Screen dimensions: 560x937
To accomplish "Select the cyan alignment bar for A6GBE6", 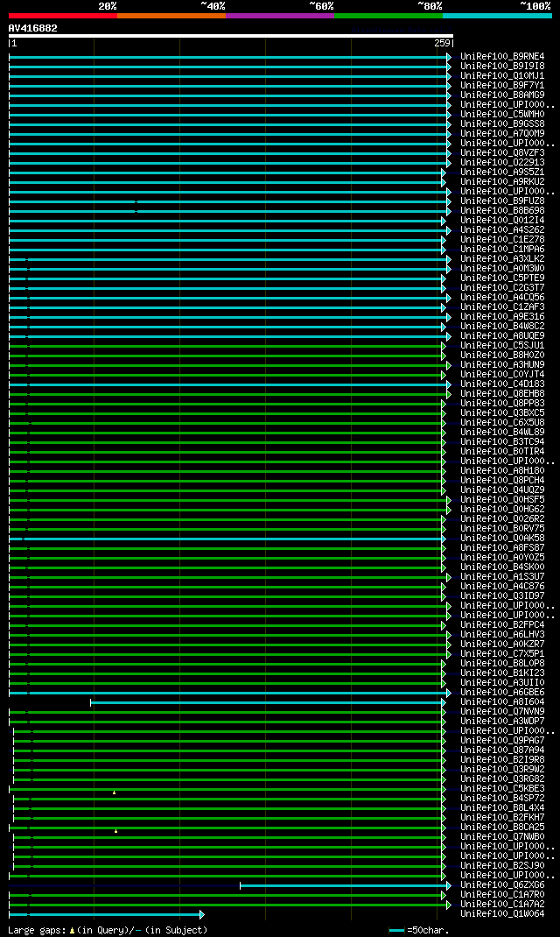I will [230, 694].
